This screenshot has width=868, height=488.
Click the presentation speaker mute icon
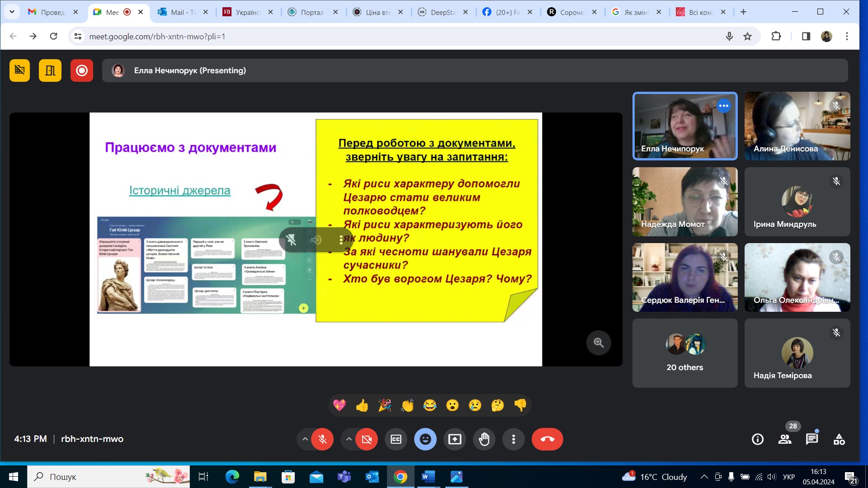pyautogui.click(x=316, y=240)
